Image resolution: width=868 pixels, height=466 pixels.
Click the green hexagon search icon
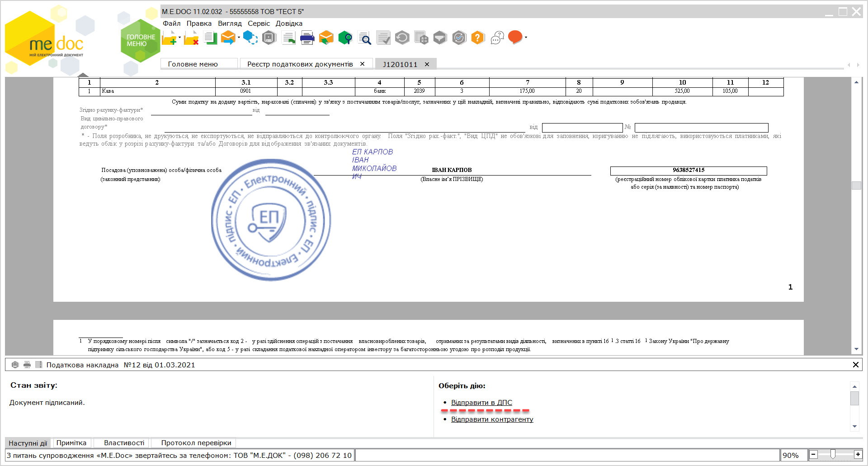tap(345, 38)
